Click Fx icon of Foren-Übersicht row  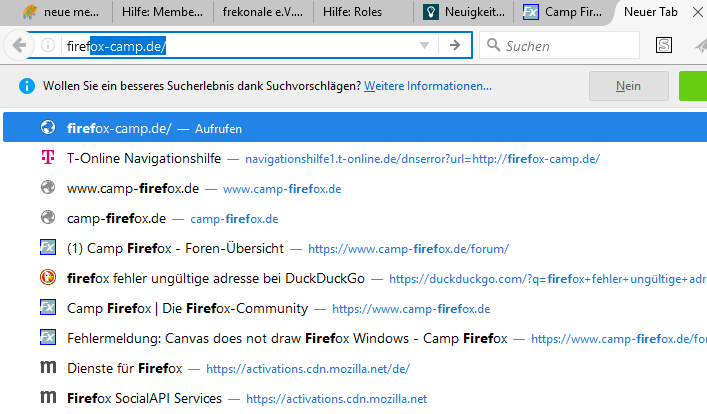[x=48, y=247]
